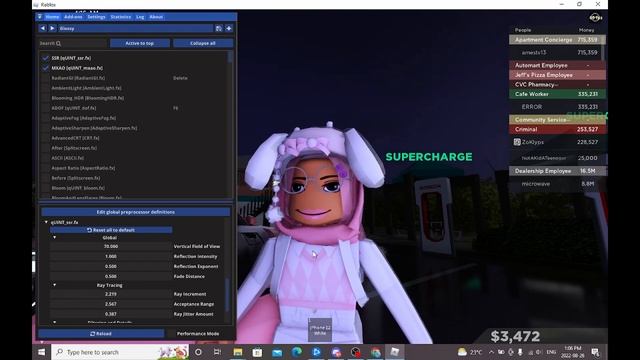The width and height of the screenshot is (640, 360).
Task: Collapse the Global group
Action: [x=54, y=238]
